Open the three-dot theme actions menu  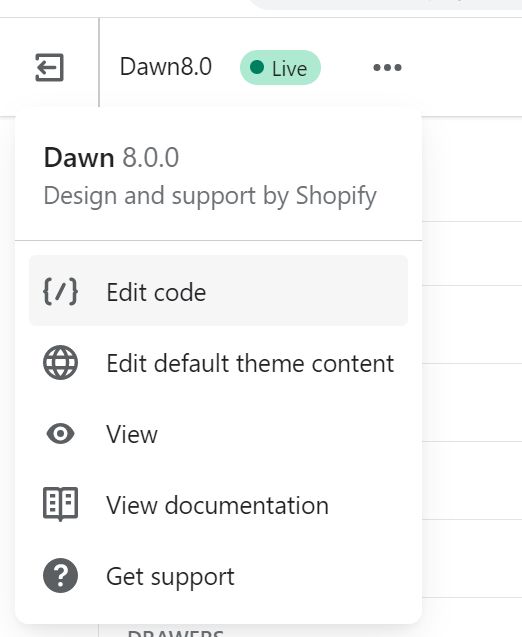387,67
